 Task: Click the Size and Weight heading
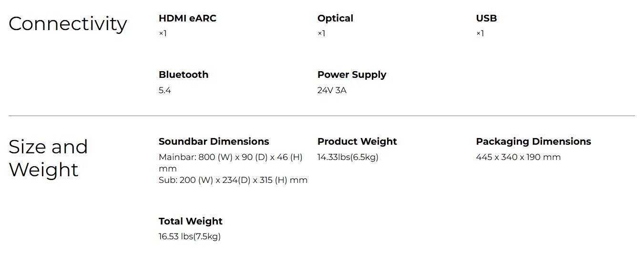coord(48,158)
